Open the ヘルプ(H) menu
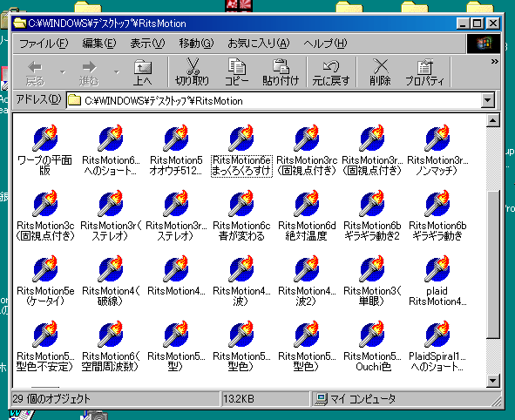515x420 pixels. coord(325,44)
